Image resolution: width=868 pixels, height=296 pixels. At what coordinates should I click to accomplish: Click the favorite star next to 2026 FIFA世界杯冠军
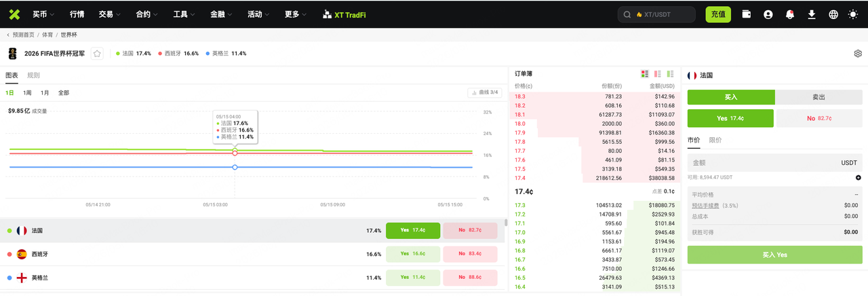tap(97, 53)
